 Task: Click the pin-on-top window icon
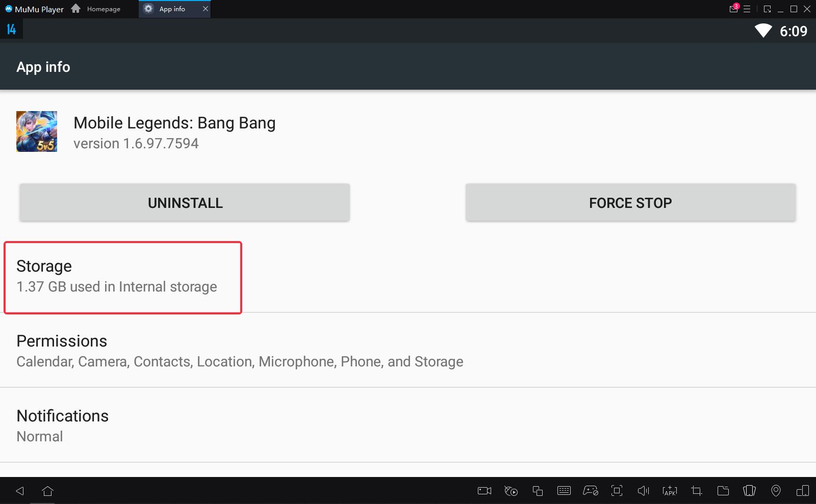(767, 9)
